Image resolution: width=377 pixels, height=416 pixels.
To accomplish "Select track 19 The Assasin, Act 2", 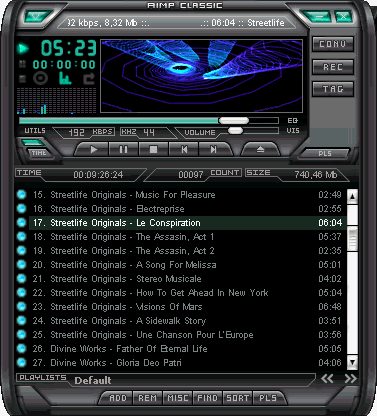I will click(188, 251).
